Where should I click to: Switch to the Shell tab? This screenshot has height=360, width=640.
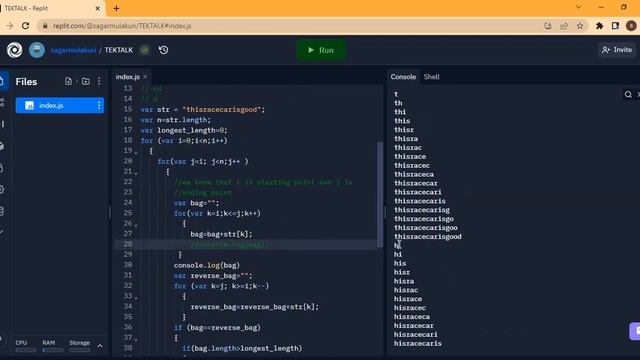click(431, 77)
